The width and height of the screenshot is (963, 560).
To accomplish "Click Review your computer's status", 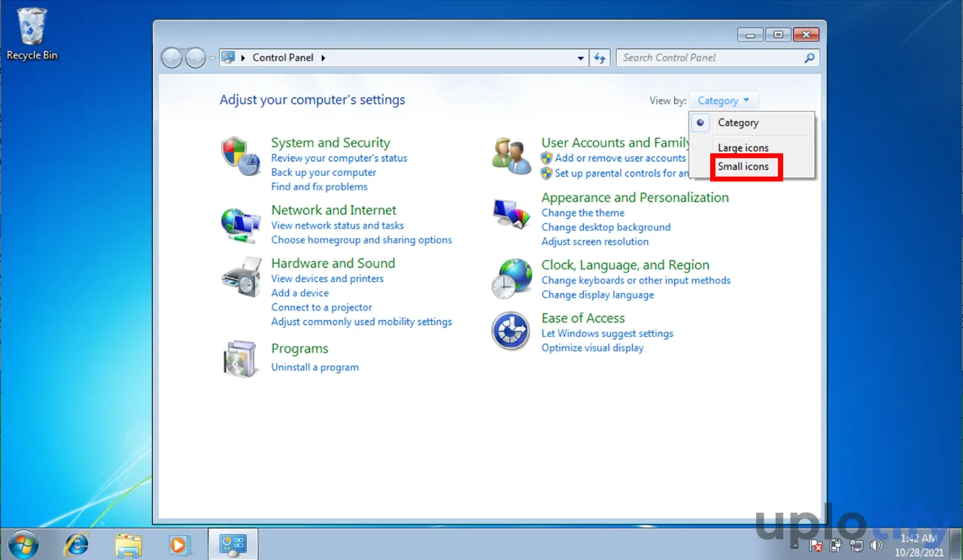I will coord(339,158).
